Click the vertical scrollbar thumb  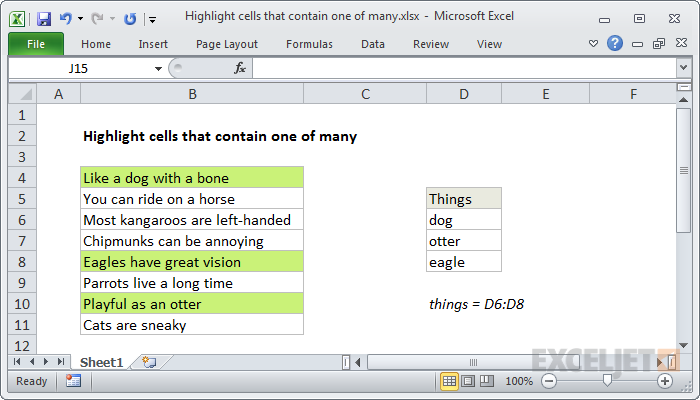coord(683,170)
